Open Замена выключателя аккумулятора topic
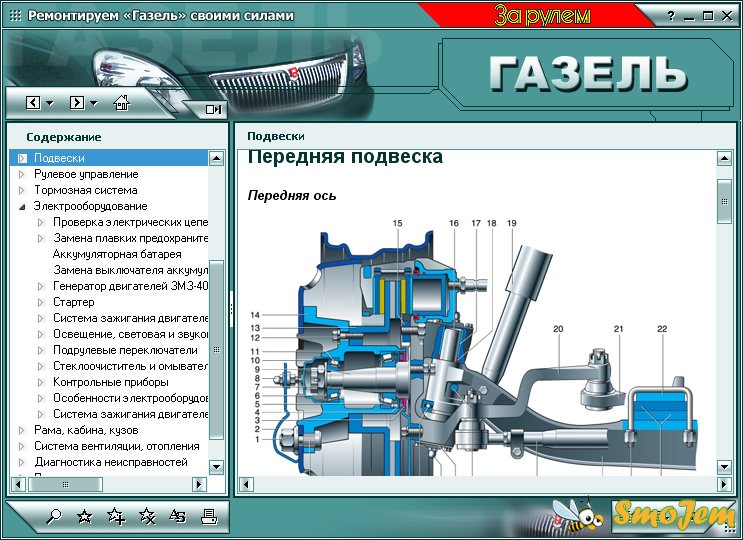 130,270
